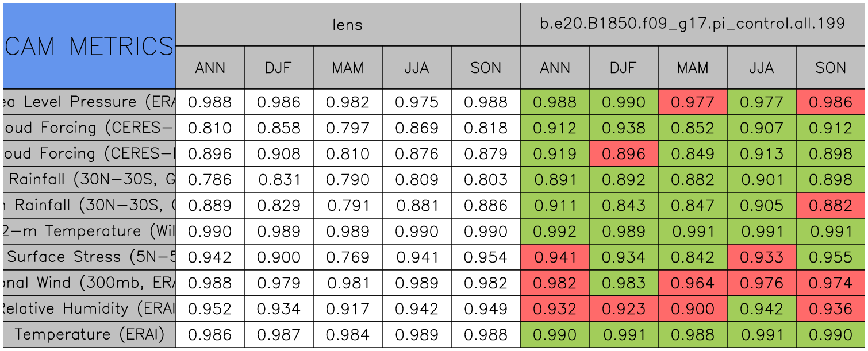This screenshot has height=351, width=868.
Task: Click the CAM METRICS header cell
Action: click(89, 46)
